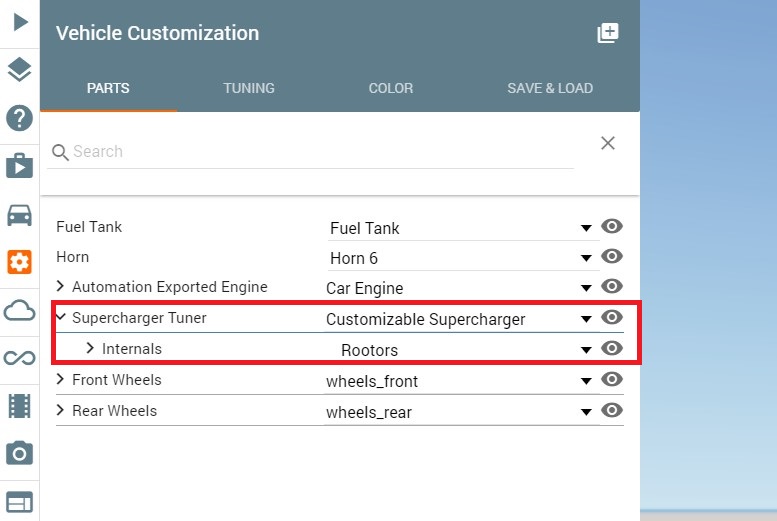This screenshot has height=521, width=777.
Task: Clear search with the X button
Action: pyautogui.click(x=608, y=143)
